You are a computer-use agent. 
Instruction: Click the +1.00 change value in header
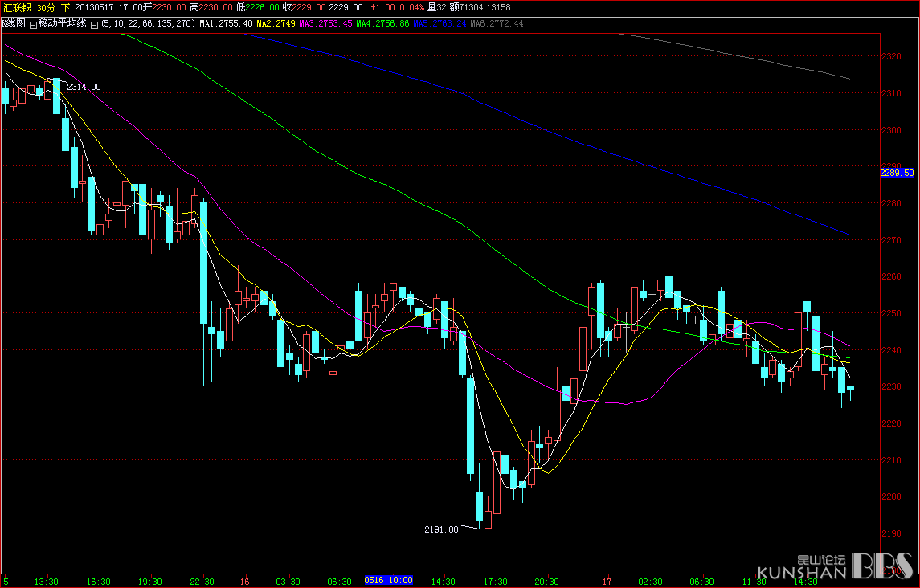382,7
